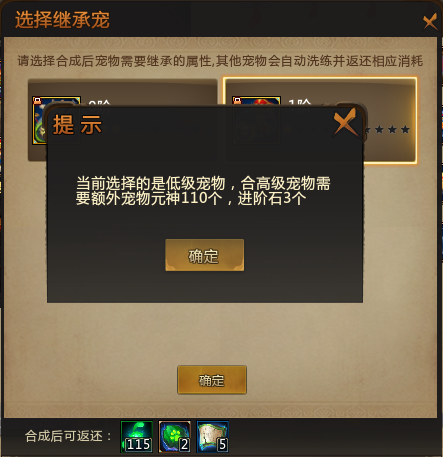
Task: Click the lock icon on right pet
Action: pyautogui.click(x=237, y=100)
